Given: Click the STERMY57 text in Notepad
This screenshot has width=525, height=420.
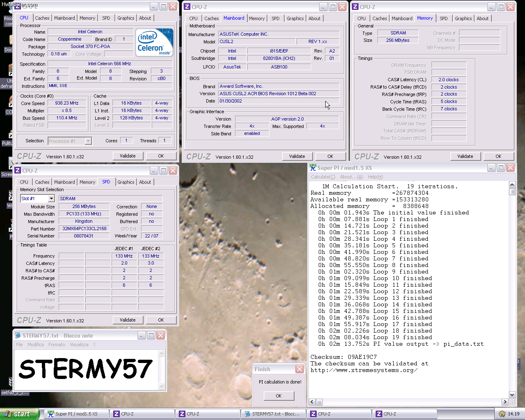Looking at the screenshot, I should click(85, 369).
